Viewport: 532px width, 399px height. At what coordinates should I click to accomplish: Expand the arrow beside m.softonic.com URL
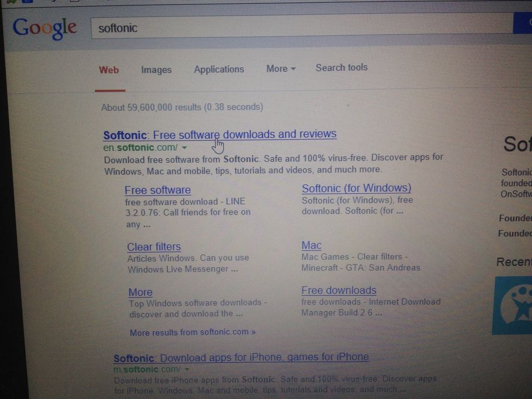click(x=187, y=370)
